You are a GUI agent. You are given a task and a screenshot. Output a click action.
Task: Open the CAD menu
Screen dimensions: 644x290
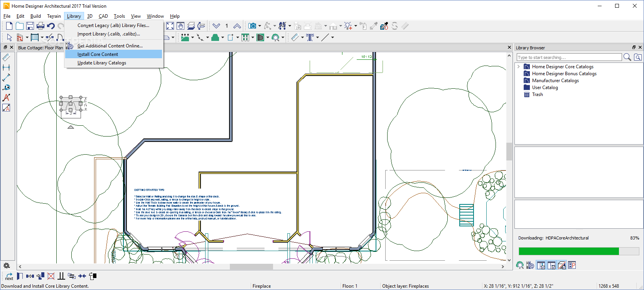click(103, 16)
